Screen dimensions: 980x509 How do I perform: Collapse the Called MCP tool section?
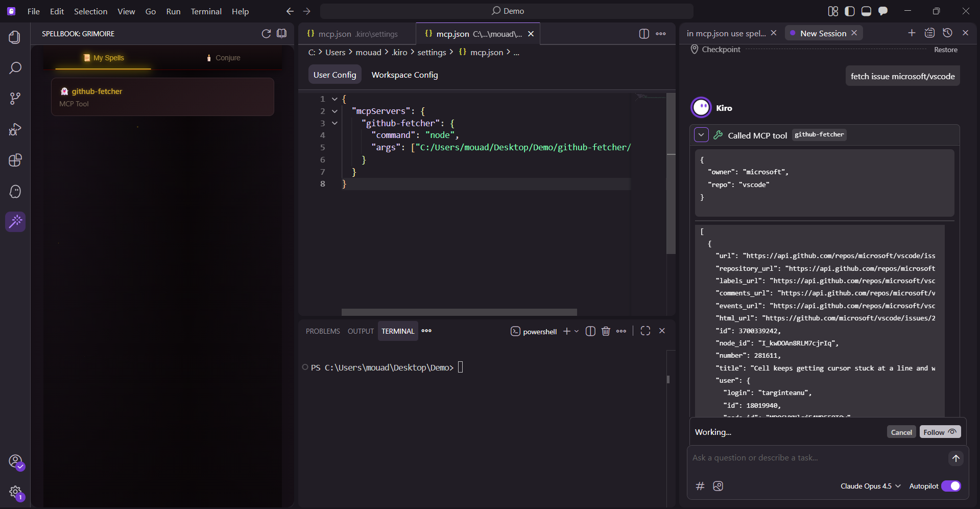[701, 135]
